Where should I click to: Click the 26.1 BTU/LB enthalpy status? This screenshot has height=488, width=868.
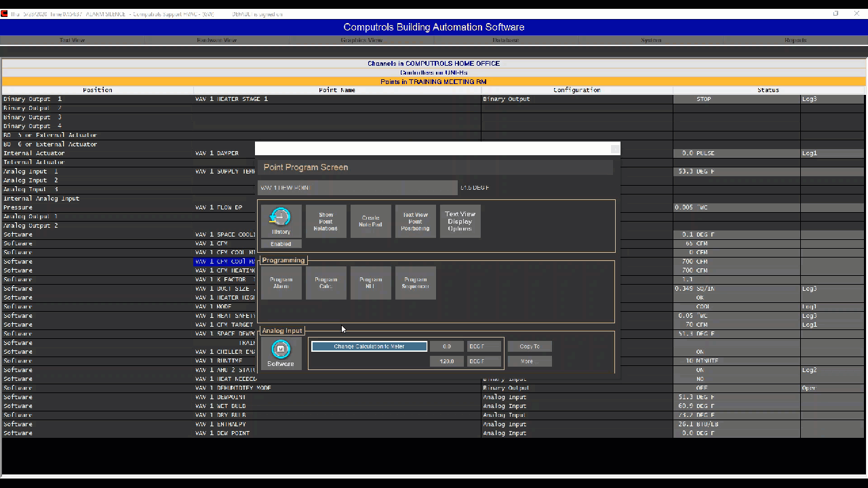coord(698,424)
